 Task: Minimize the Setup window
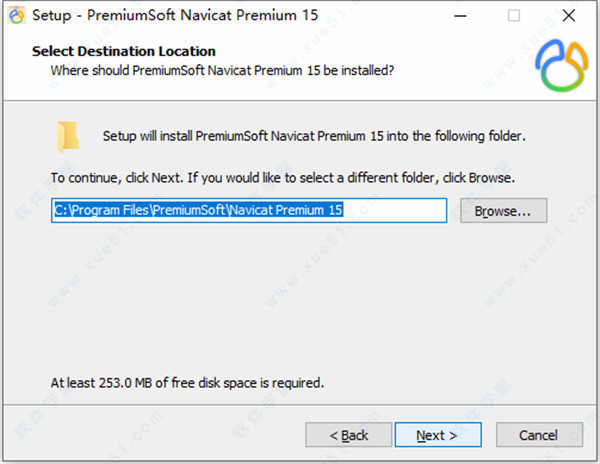[x=466, y=15]
